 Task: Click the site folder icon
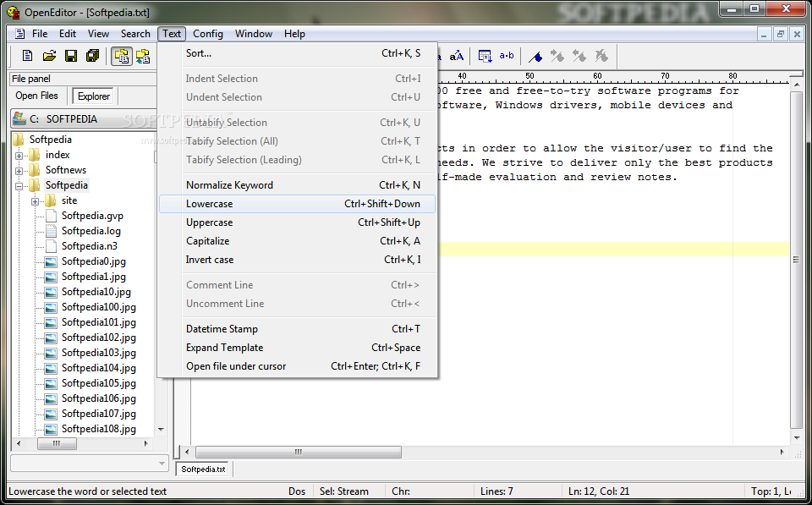[51, 200]
